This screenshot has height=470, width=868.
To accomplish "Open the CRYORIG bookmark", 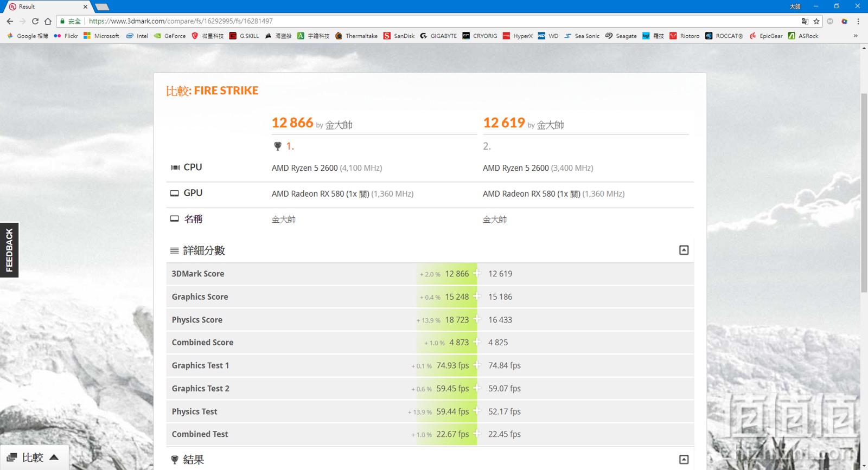I will click(x=480, y=36).
